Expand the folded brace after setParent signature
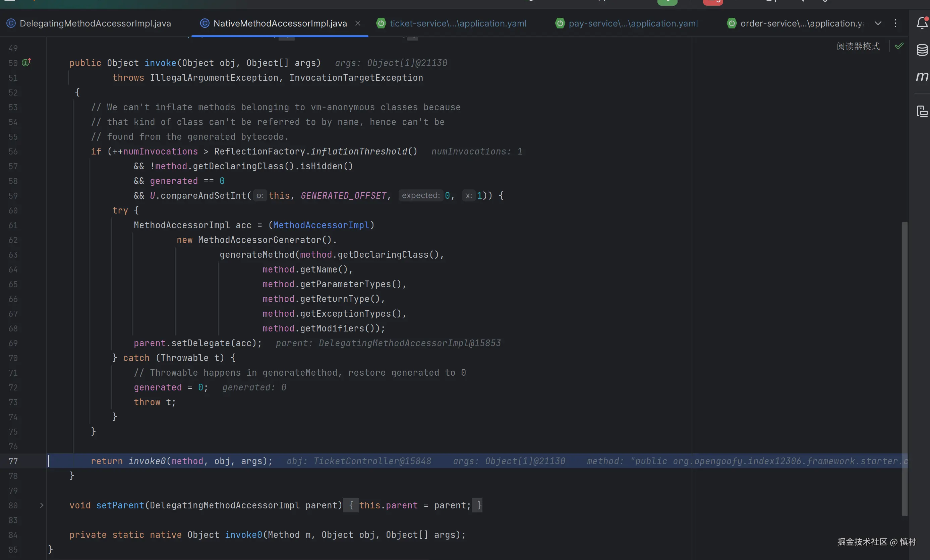Screen dimensions: 930x560 pyautogui.click(x=351, y=505)
